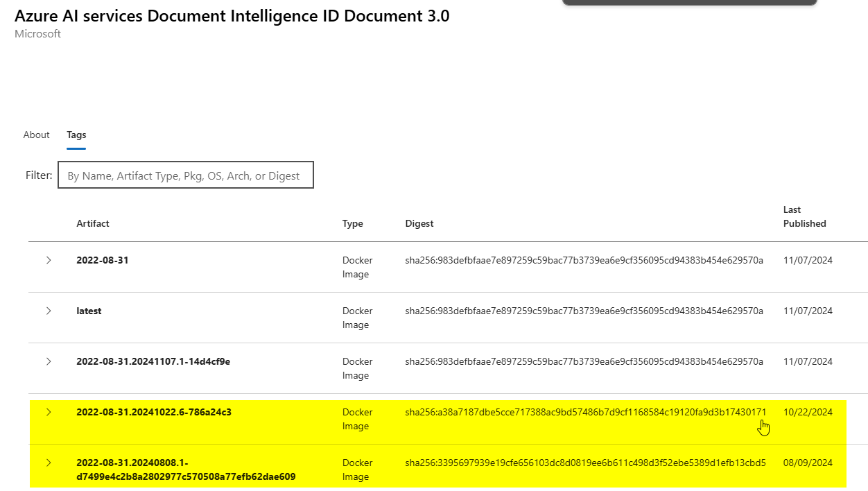Expand the 2022-08-31.20240808.1 artifact row

(x=49, y=463)
